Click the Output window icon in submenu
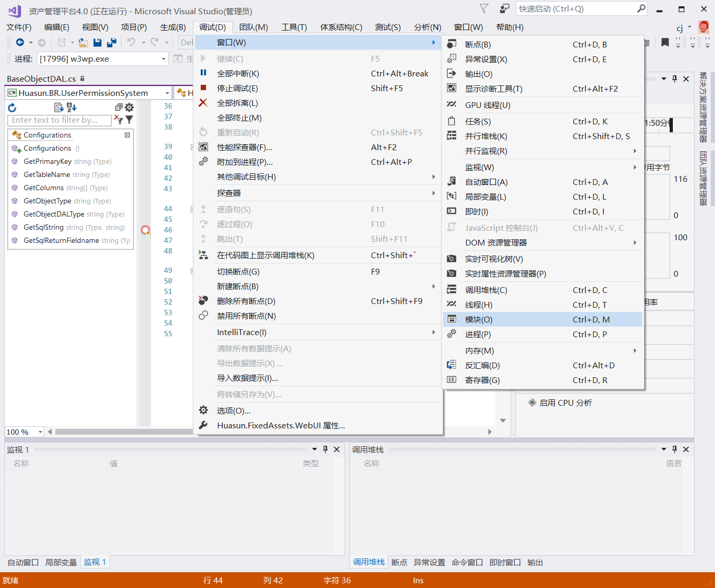The width and height of the screenshot is (715, 588). point(452,74)
